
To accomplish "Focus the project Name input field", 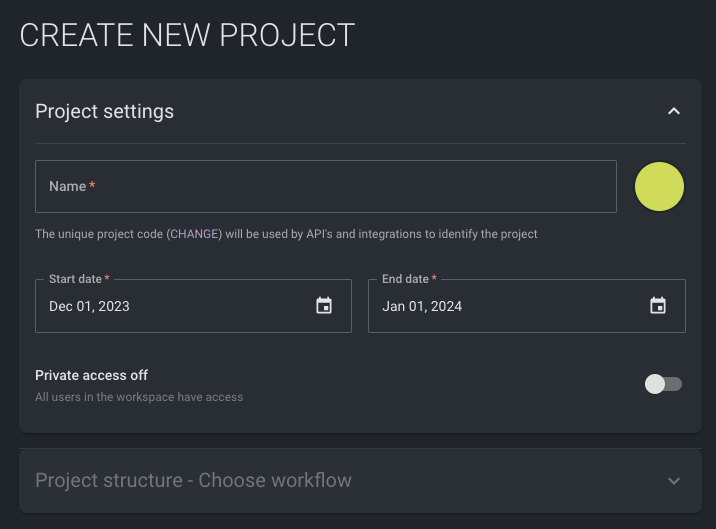I will [326, 187].
